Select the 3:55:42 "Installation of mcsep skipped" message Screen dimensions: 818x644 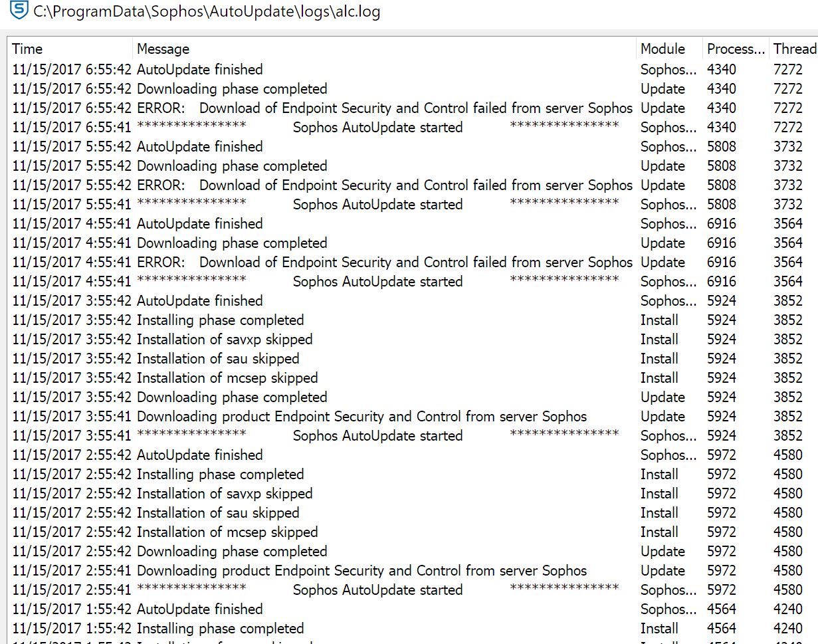227,377
